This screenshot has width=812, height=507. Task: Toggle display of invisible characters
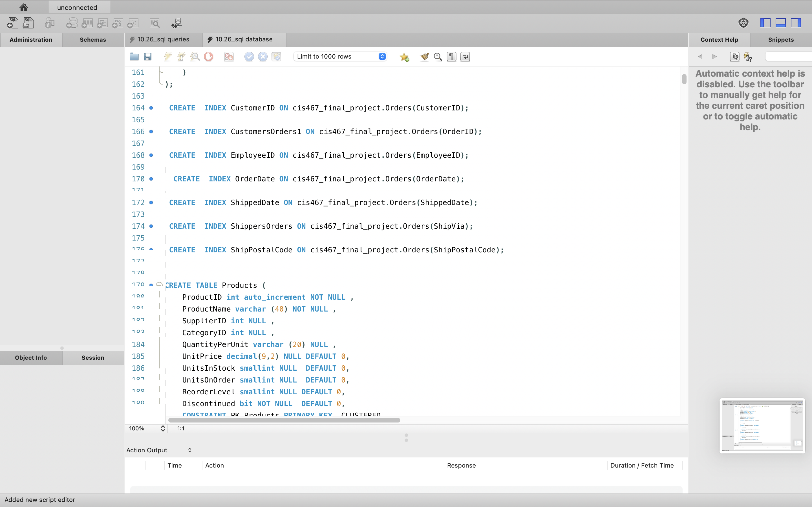pos(451,57)
